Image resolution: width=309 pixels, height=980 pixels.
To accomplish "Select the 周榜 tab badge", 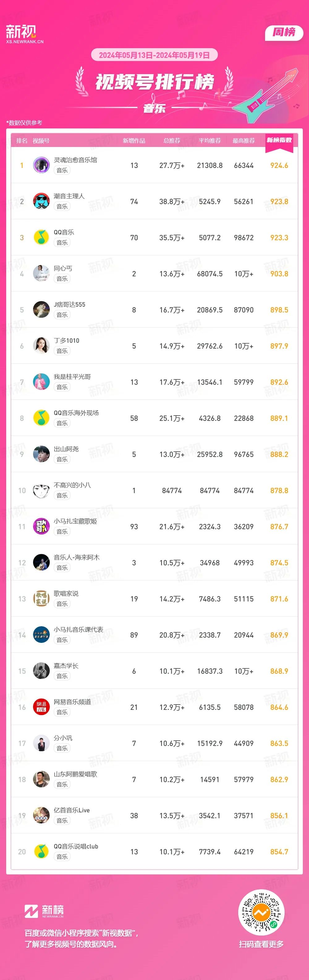I will coord(284,32).
